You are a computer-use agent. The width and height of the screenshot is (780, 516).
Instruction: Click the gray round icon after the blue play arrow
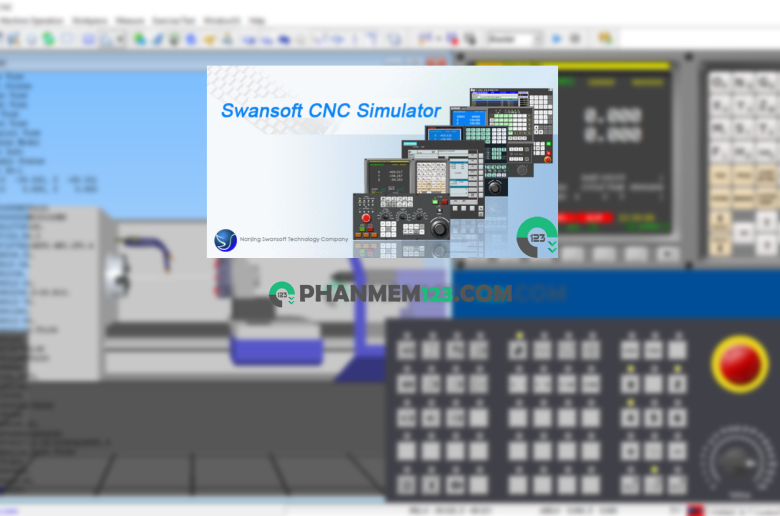(575, 38)
